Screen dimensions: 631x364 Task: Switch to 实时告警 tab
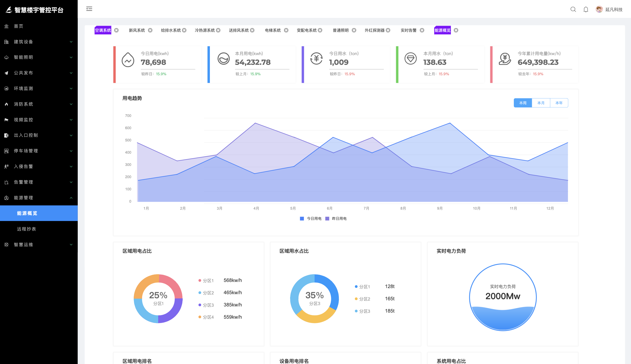pos(408,30)
